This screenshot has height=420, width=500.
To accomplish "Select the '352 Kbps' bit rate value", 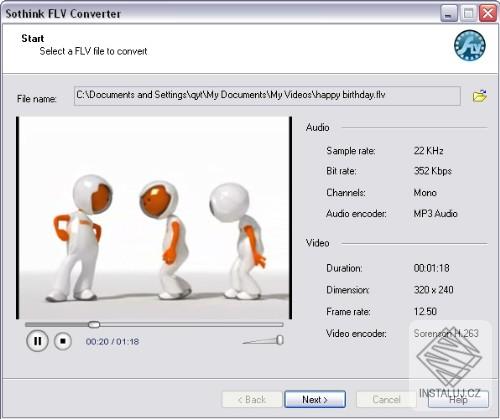I will tap(433, 171).
